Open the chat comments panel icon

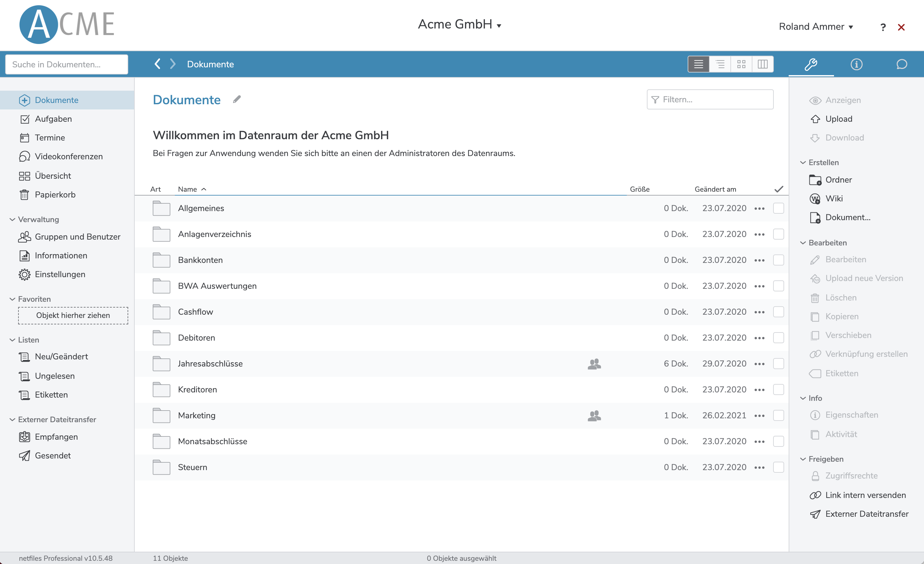(x=902, y=64)
